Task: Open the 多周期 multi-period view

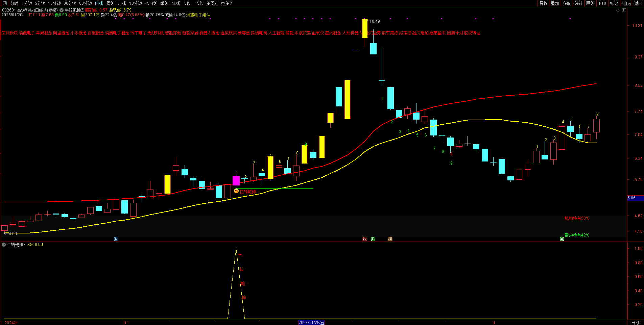Action: point(212,3)
